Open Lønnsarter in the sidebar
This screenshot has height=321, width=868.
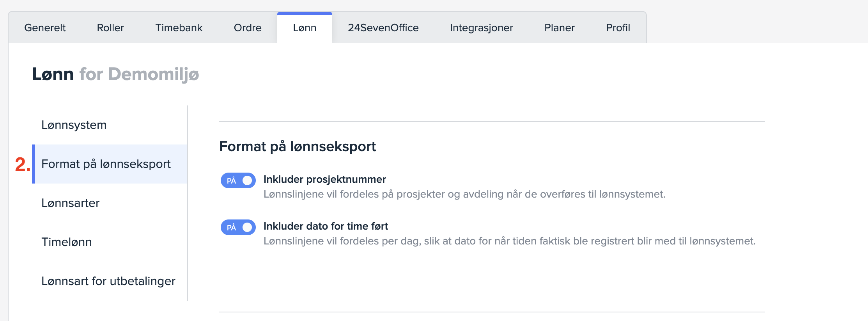pos(71,203)
